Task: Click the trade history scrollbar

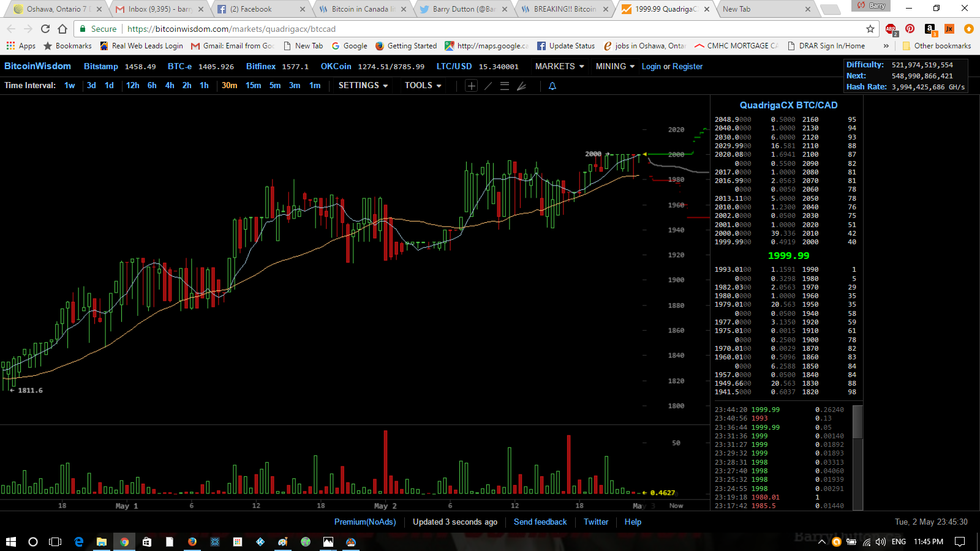Action: click(858, 422)
